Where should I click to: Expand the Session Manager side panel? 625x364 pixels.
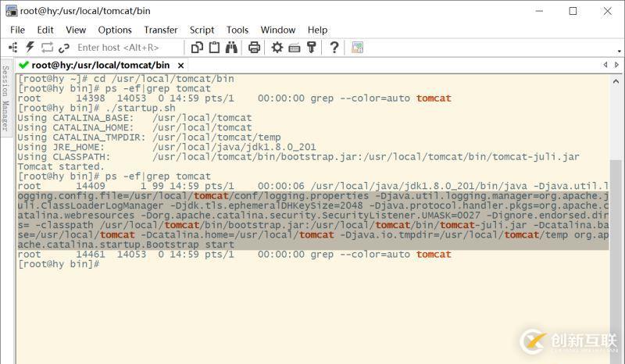tap(5, 98)
